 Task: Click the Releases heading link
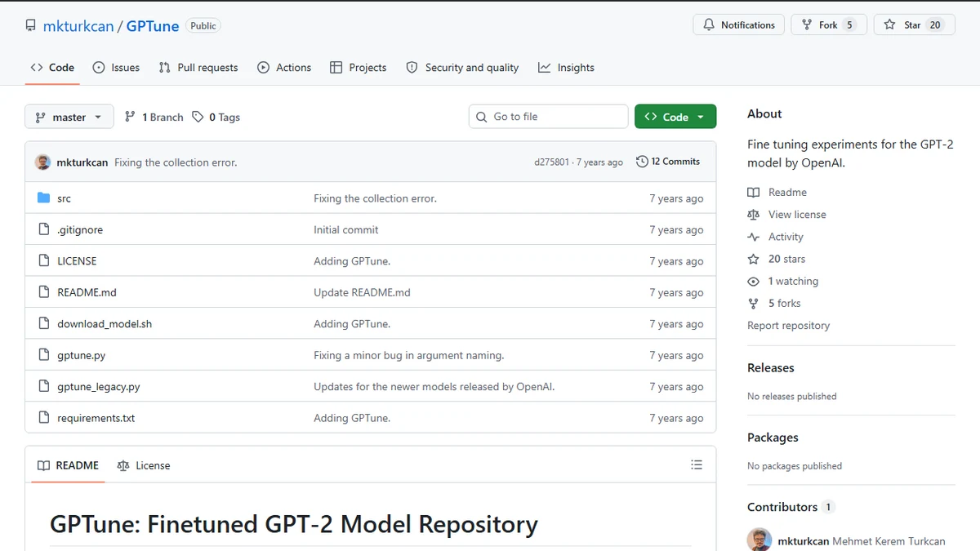[x=771, y=368]
